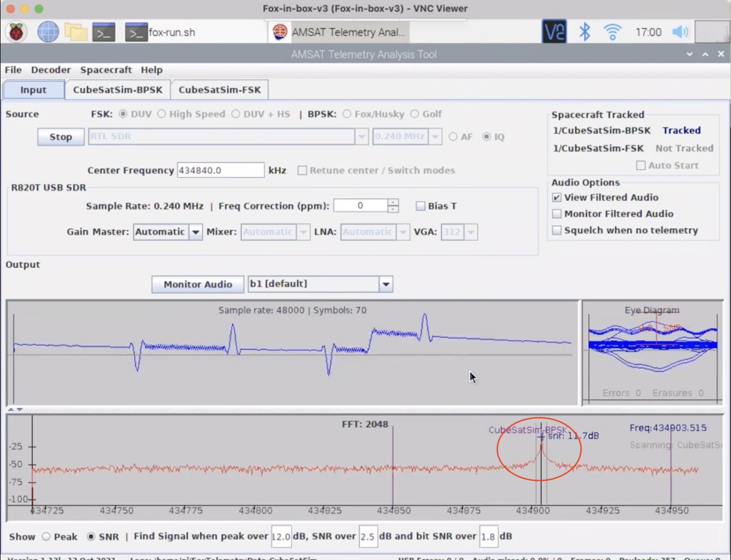The image size is (731, 560).
Task: Click the Monitor Audio button
Action: pos(198,284)
